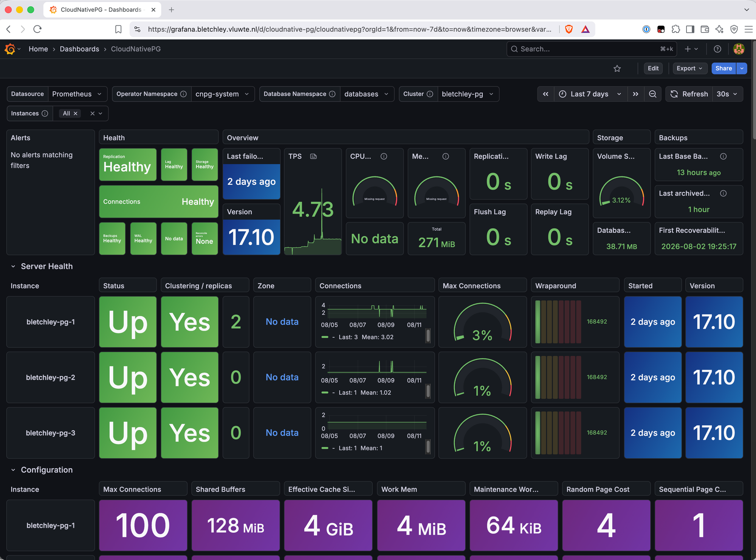
Task: Open the Share options arrow dropdown
Action: click(x=742, y=68)
